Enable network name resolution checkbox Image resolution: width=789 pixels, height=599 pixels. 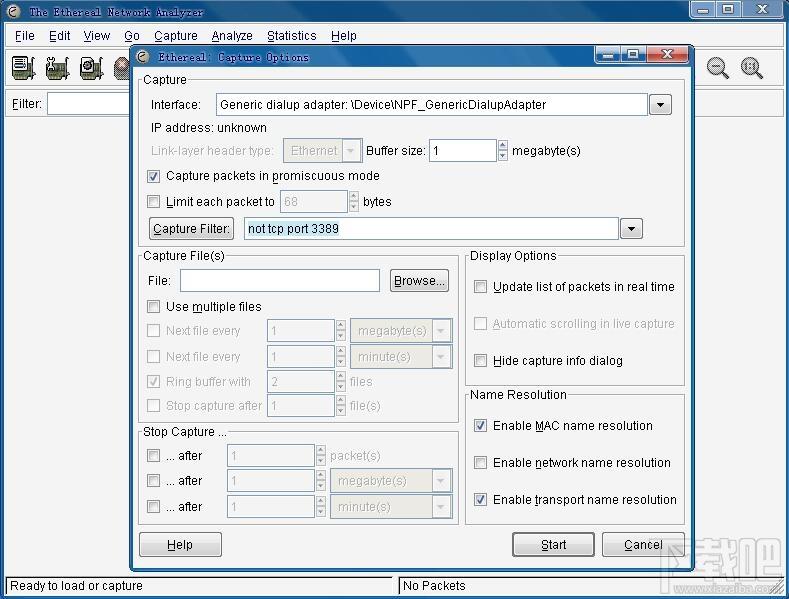[481, 463]
